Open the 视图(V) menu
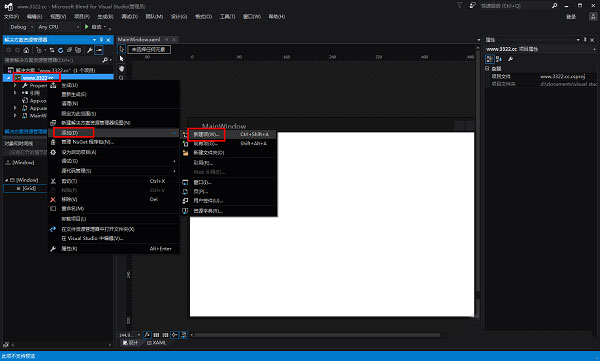The width and height of the screenshot is (600, 361). [58, 16]
